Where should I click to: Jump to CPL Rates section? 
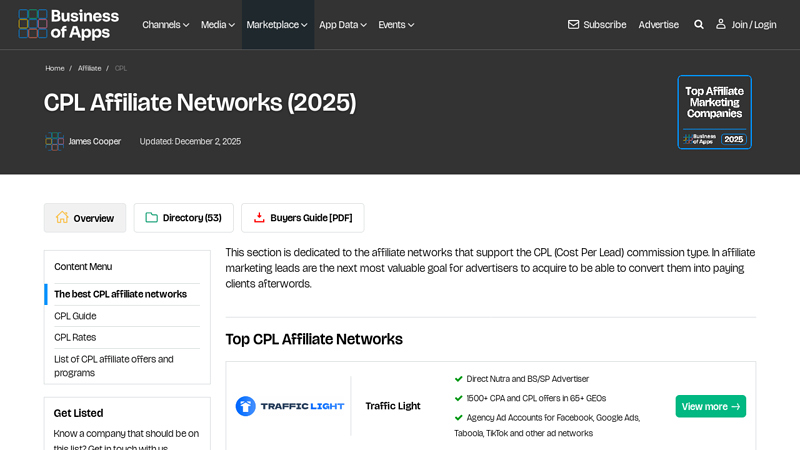pyautogui.click(x=75, y=337)
